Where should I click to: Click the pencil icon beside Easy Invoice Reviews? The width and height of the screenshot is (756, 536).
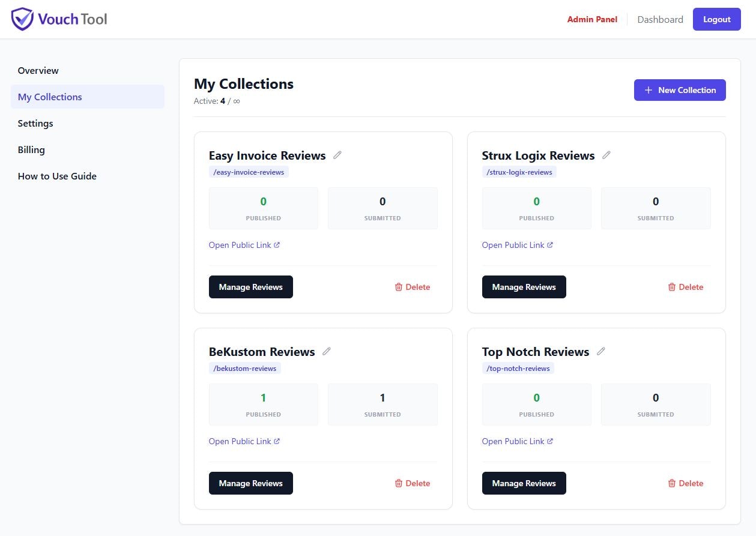[x=337, y=155]
